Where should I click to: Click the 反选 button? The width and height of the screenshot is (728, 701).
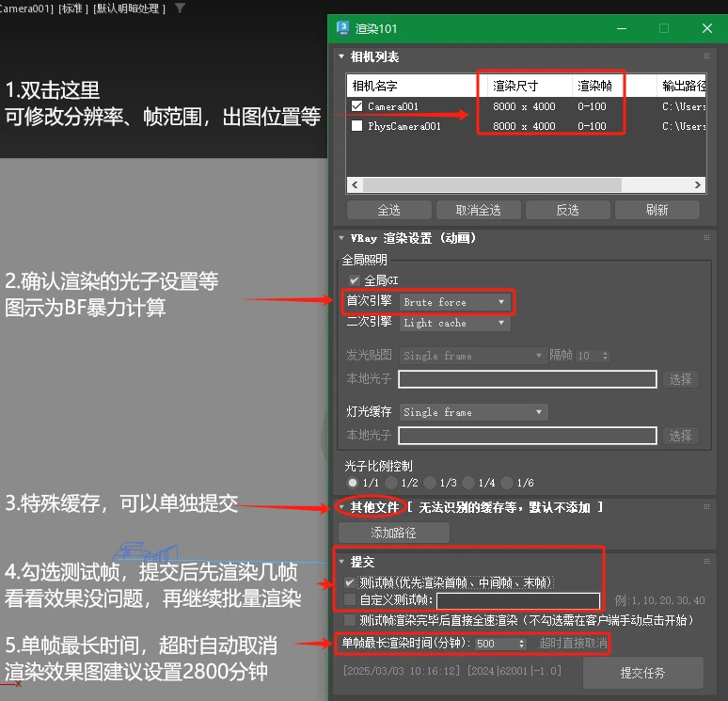[x=567, y=210]
